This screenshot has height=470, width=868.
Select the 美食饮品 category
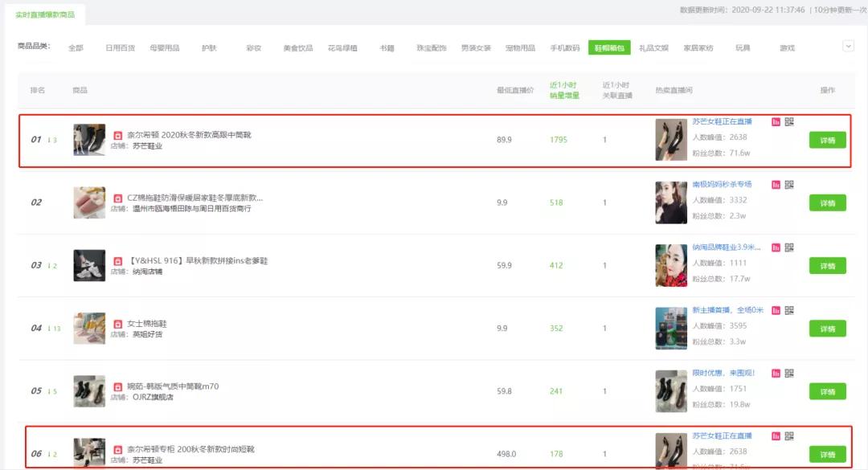pos(298,48)
